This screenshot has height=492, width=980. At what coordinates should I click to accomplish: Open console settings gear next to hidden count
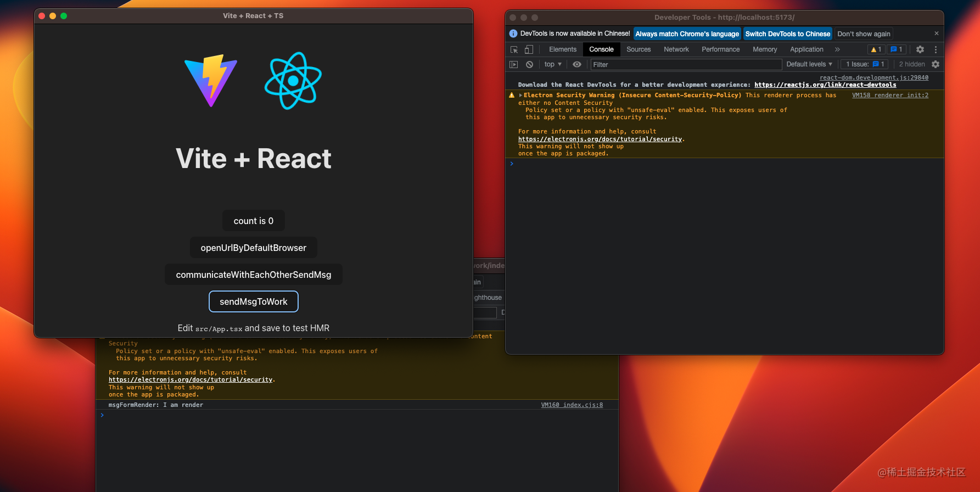[x=936, y=64]
